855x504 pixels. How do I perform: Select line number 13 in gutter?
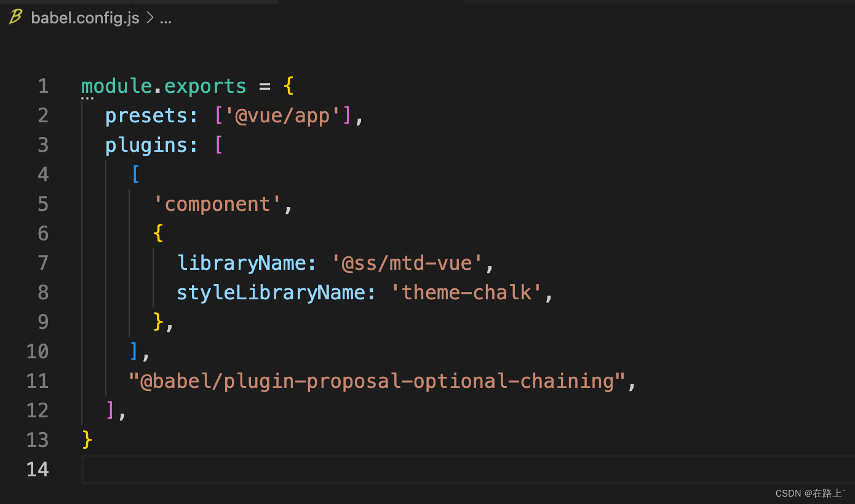[38, 440]
